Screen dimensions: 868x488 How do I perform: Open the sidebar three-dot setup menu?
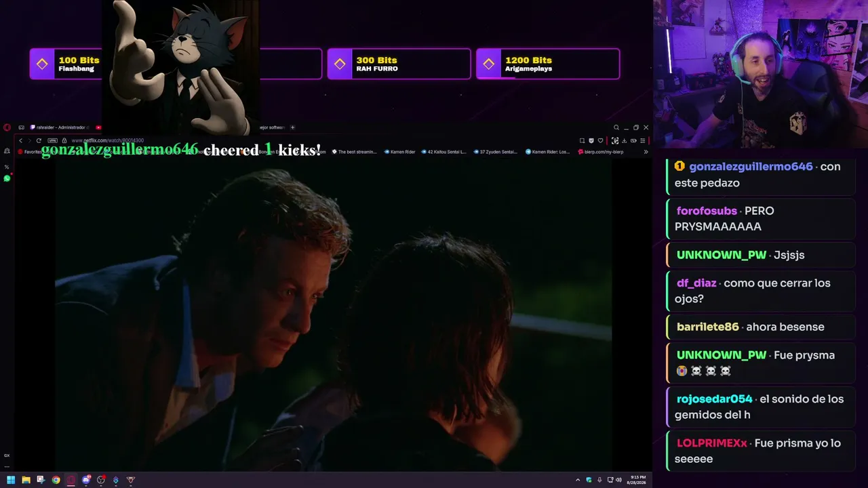pos(7,466)
